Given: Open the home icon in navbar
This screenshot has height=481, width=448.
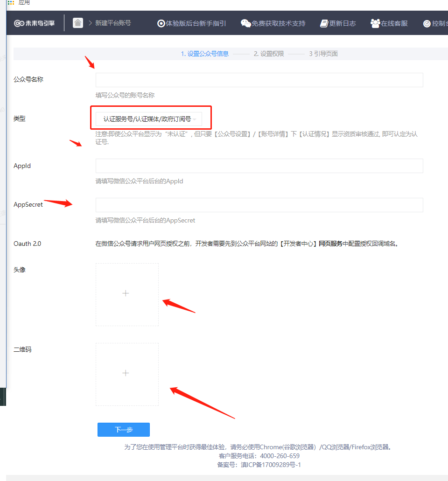Looking at the screenshot, I should coord(78,23).
